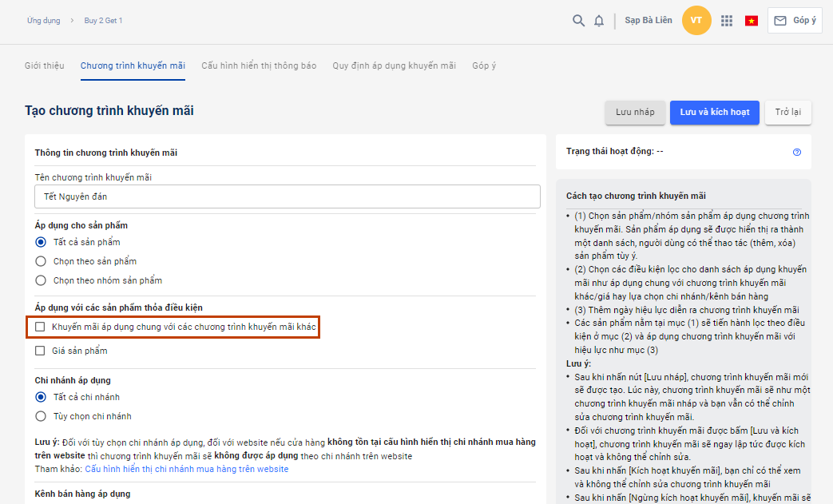Open the notifications bell
This screenshot has width=833, height=504.
[599, 21]
